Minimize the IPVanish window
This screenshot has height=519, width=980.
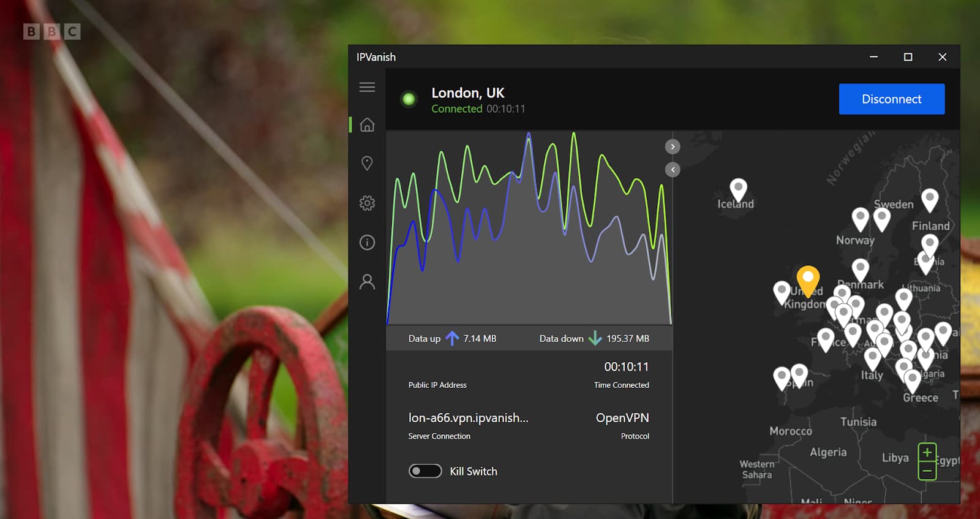tap(874, 57)
